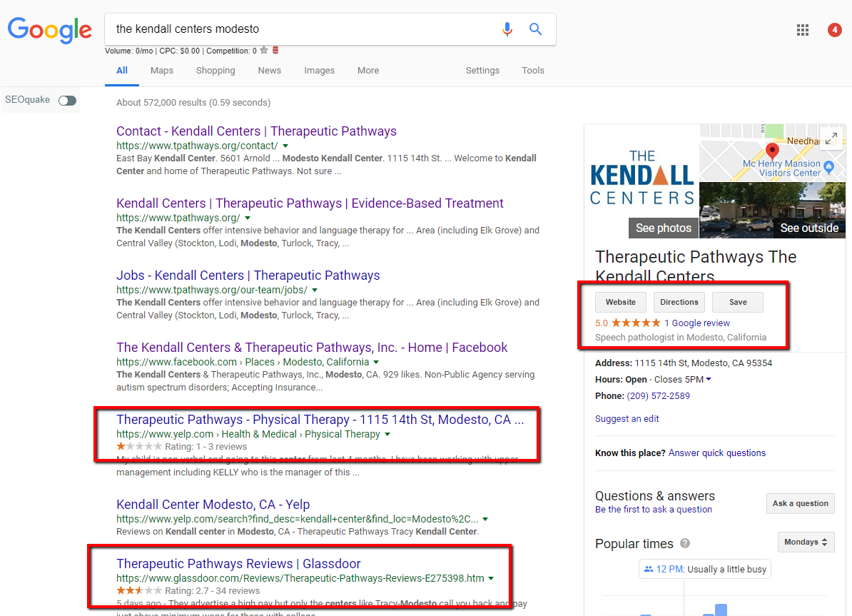Screen dimensions: 852x616
Task: Open The Kendall Centers Facebook Home result
Action: click(312, 348)
